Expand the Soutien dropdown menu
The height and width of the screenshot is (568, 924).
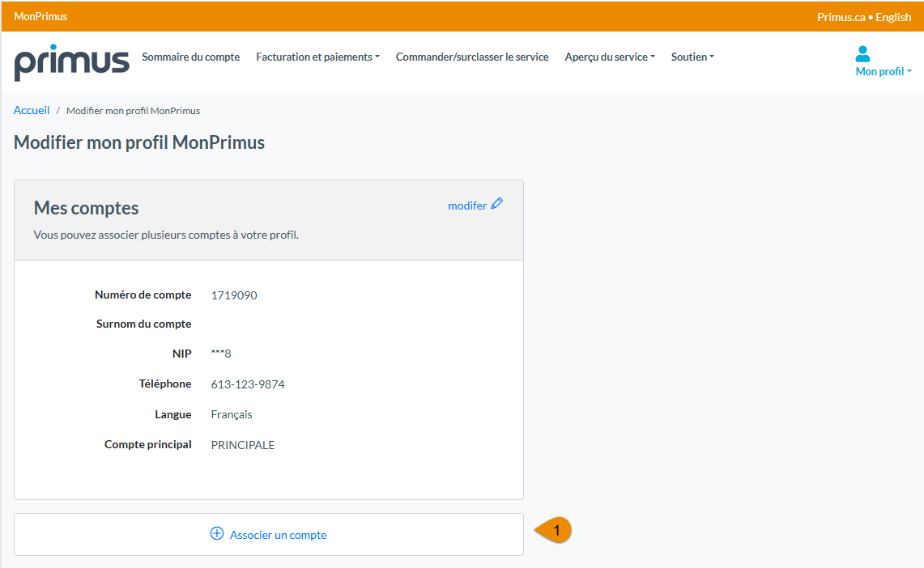tap(692, 57)
